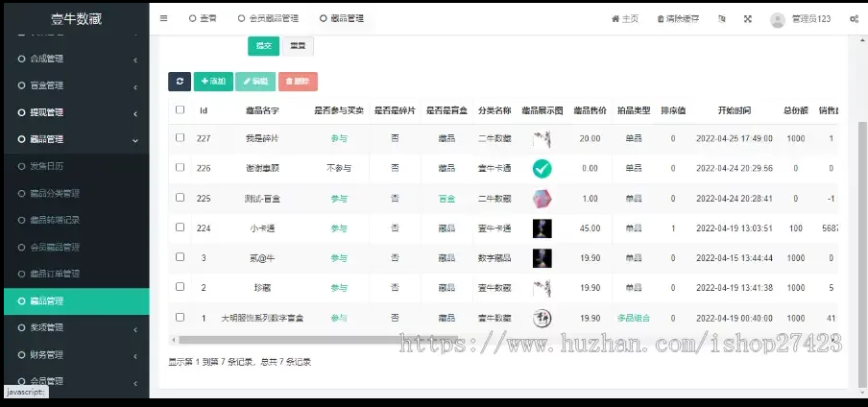This screenshot has width=868, height=407.
Task: Click the 重置 reset button
Action: [x=298, y=46]
